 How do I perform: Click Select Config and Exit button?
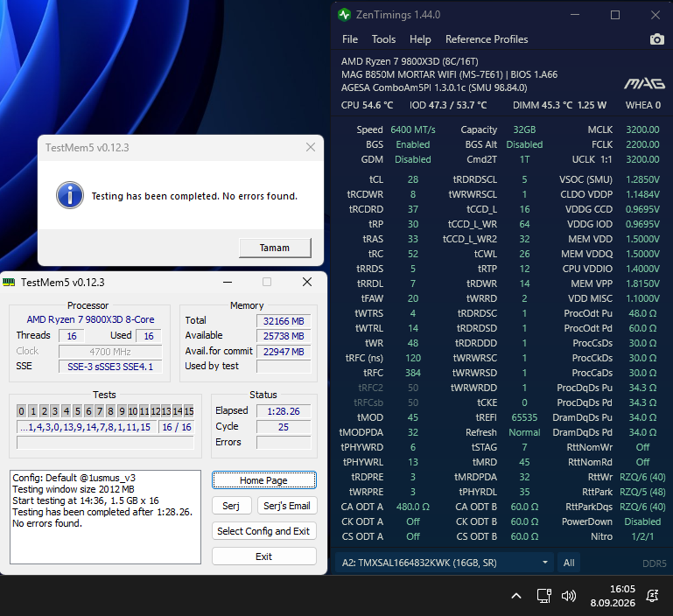click(263, 531)
